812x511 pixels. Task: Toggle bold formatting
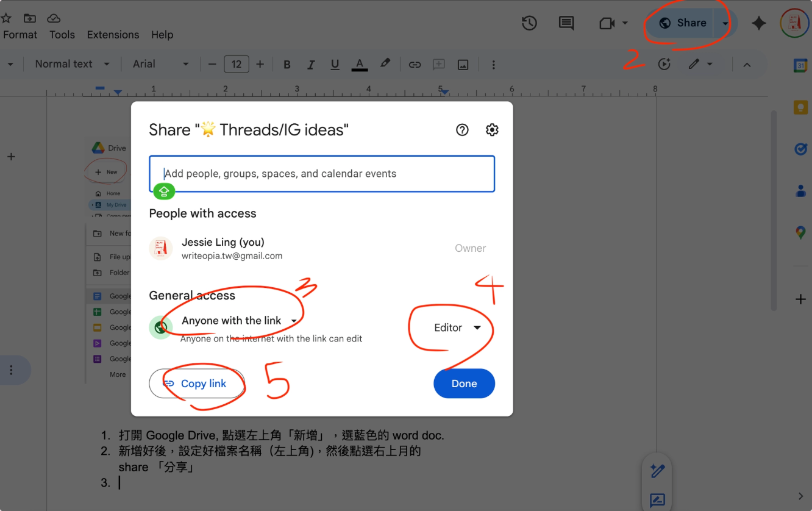pyautogui.click(x=287, y=64)
